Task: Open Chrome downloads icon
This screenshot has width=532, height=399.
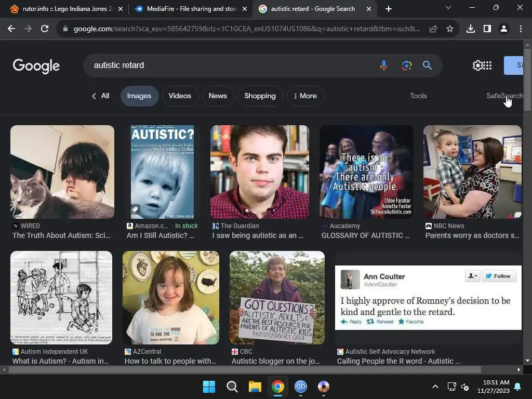Action: (471, 29)
